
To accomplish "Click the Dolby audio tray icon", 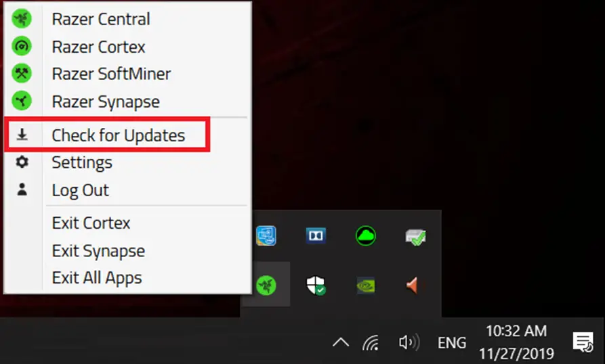I will (316, 235).
